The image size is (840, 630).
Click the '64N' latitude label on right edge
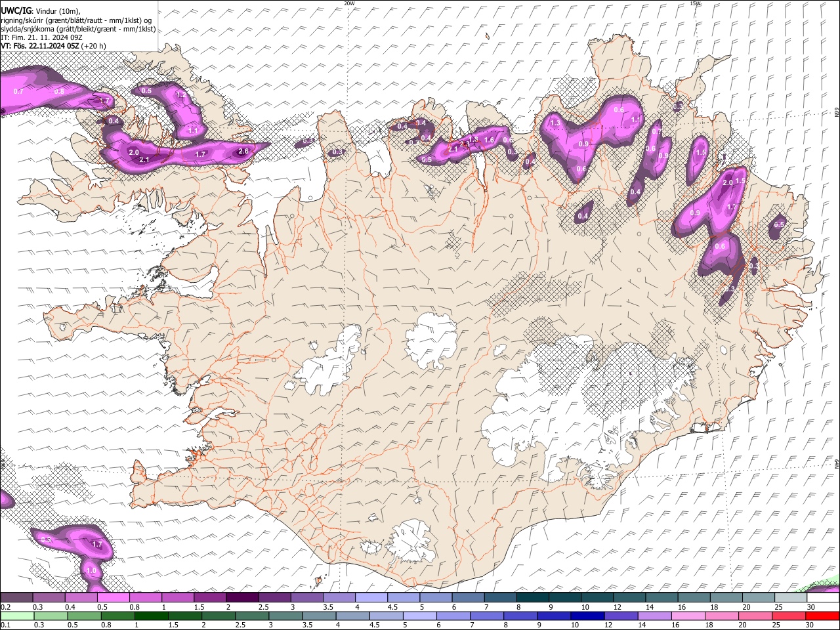(837, 463)
